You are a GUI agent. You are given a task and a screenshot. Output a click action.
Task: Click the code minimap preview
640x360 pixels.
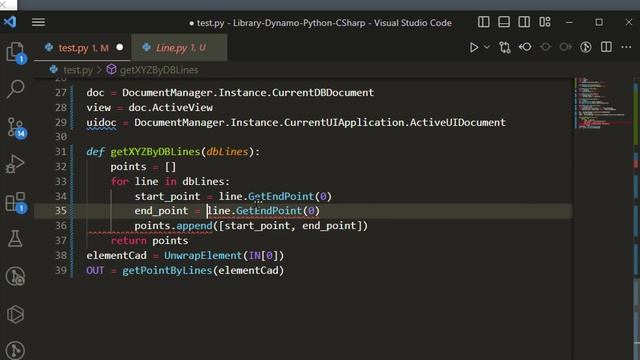pos(602,102)
